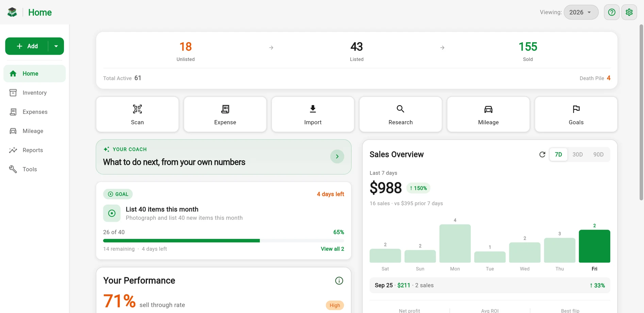Click the green Add button
Image resolution: width=644 pixels, height=313 pixels.
27,46
